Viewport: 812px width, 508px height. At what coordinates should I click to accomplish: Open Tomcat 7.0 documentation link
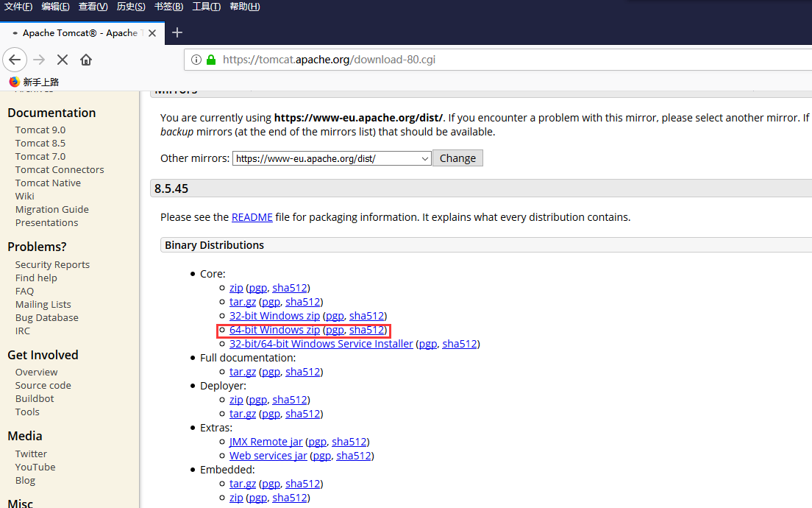pos(40,156)
